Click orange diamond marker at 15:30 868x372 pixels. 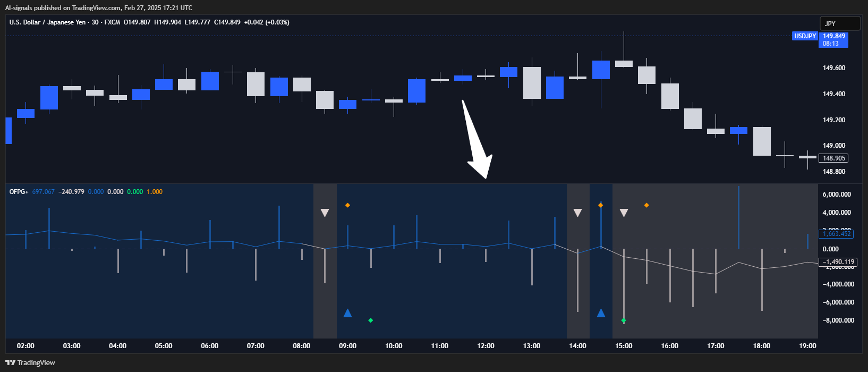point(646,205)
